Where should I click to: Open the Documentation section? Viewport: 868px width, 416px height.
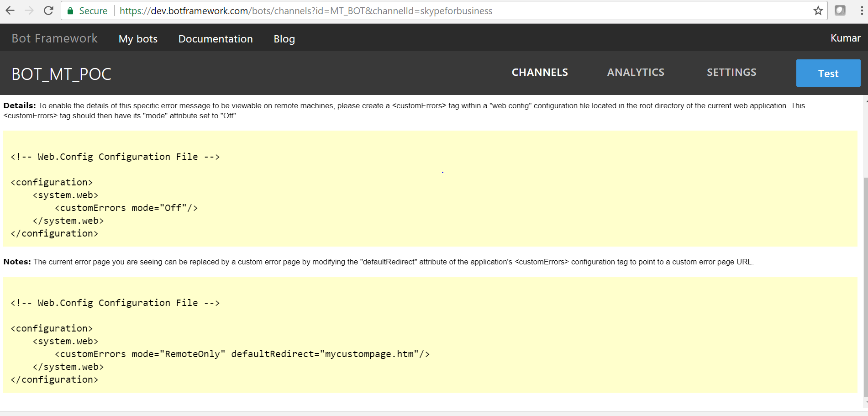click(216, 38)
